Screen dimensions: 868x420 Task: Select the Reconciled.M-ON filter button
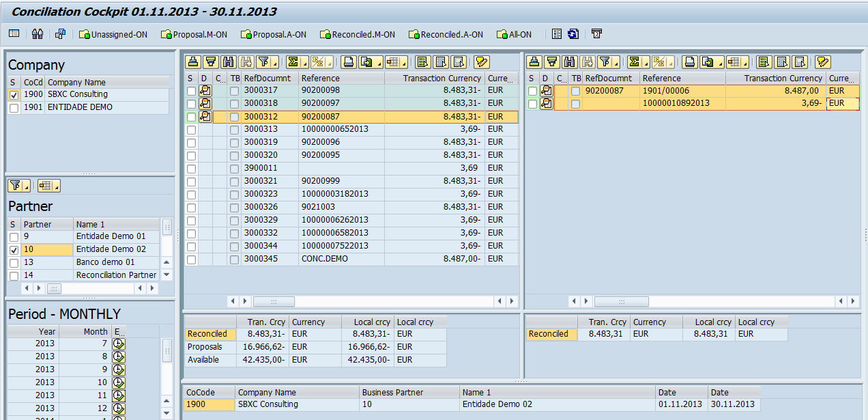click(357, 34)
